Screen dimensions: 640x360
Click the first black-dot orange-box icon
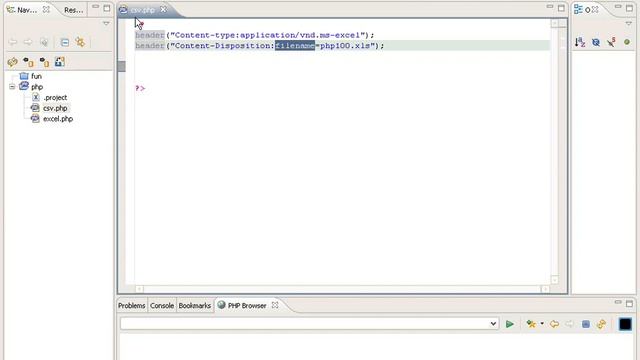(x=28, y=62)
